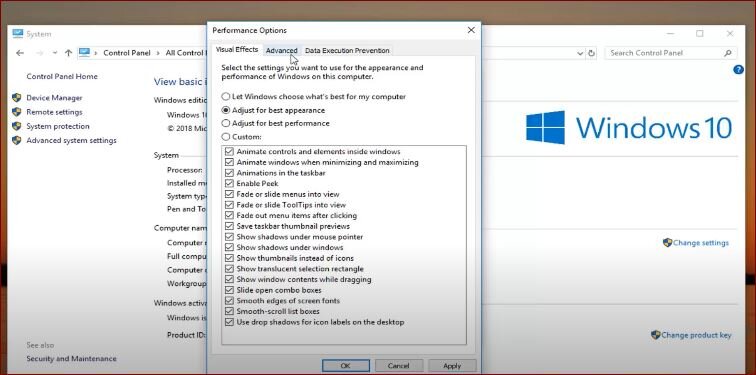Uncheck Animate windows when minimizing and maximizing

(229, 162)
